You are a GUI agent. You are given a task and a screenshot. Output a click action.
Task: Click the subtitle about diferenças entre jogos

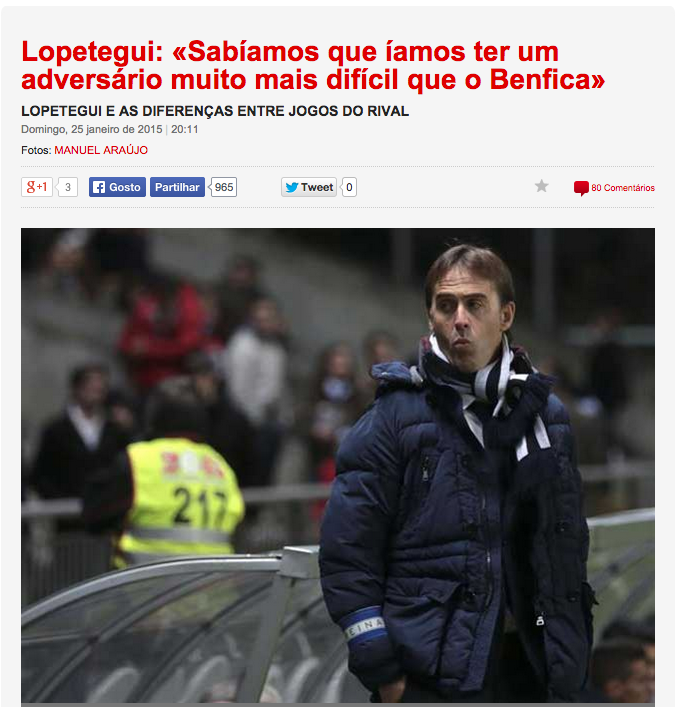click(x=215, y=111)
